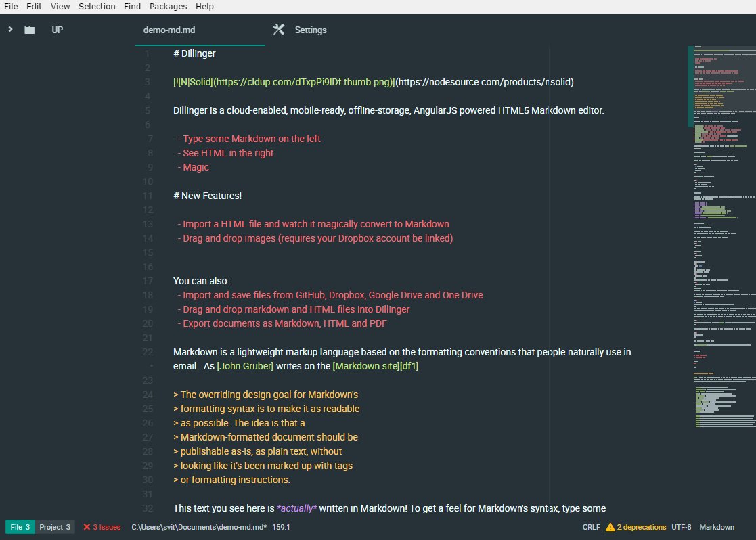Click the 'You can also:' line

201,281
